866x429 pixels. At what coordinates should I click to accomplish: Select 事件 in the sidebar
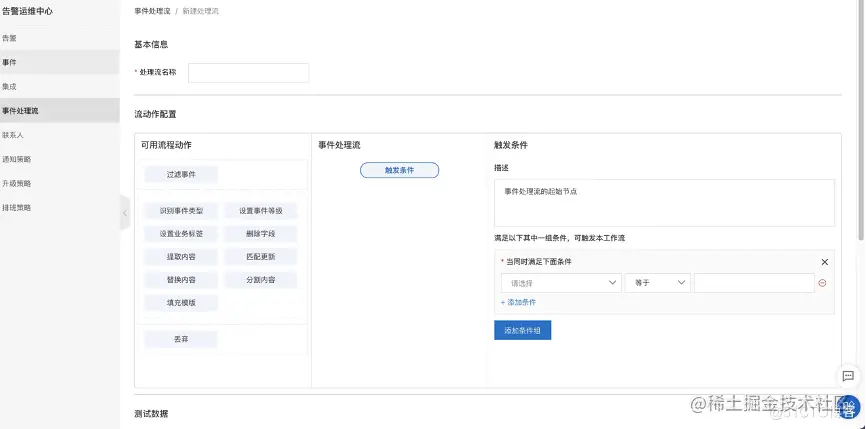[60, 62]
